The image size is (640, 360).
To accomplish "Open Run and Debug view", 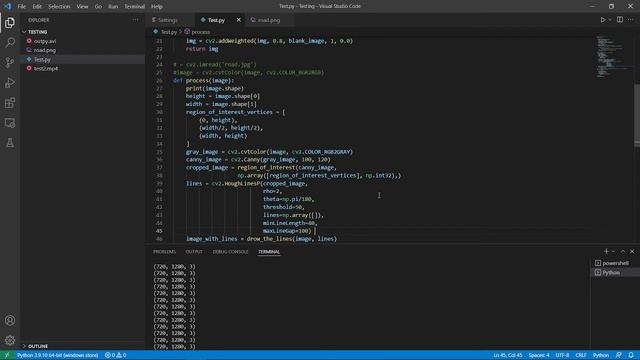I will 10,82.
